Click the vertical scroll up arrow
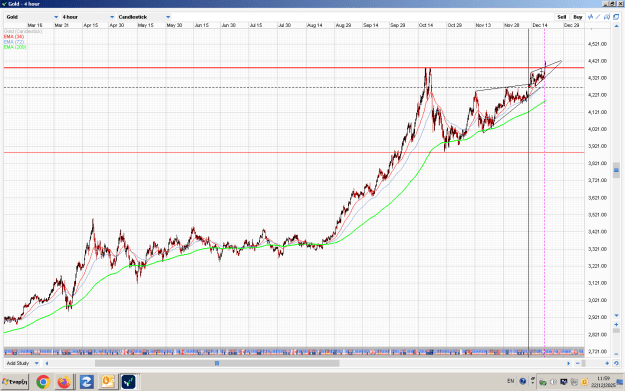This screenshot has width=625, height=391. pos(616,26)
